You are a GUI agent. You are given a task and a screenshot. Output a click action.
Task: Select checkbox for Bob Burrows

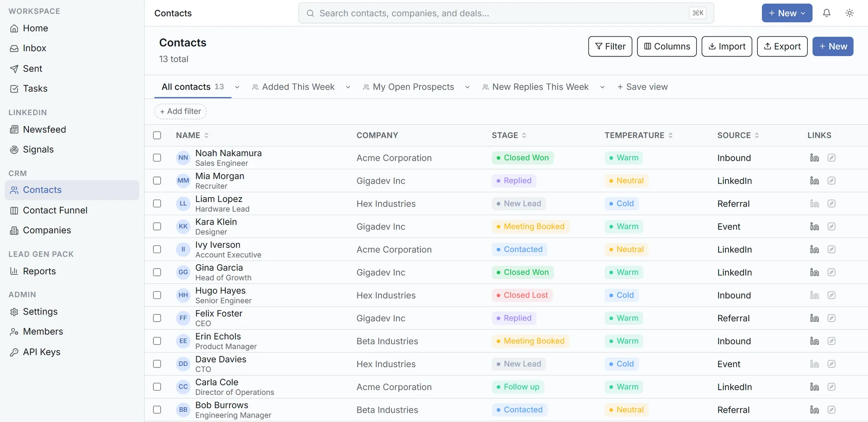point(157,410)
